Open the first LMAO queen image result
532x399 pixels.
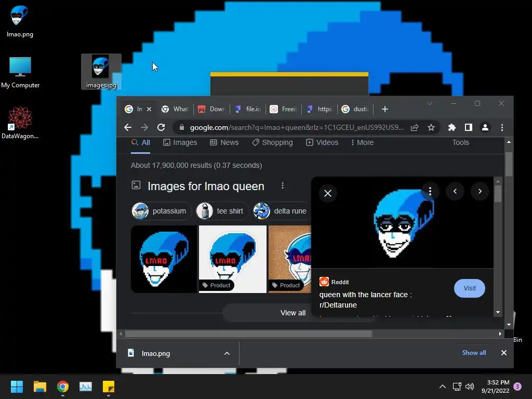point(164,259)
